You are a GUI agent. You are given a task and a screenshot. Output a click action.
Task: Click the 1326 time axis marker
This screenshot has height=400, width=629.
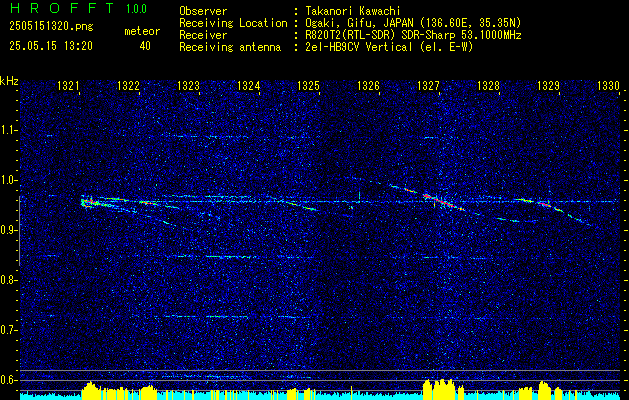pos(368,85)
